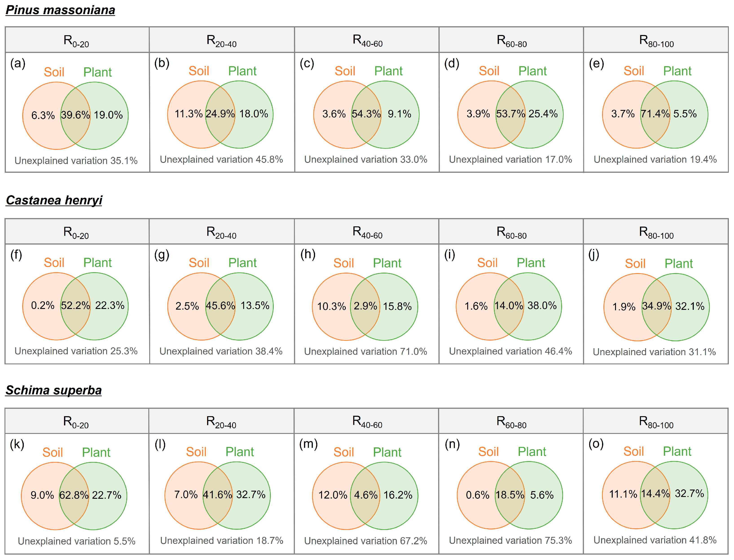Click the orange Soil label in panel (c)
This screenshot has height=560, width=734.
click(x=345, y=71)
